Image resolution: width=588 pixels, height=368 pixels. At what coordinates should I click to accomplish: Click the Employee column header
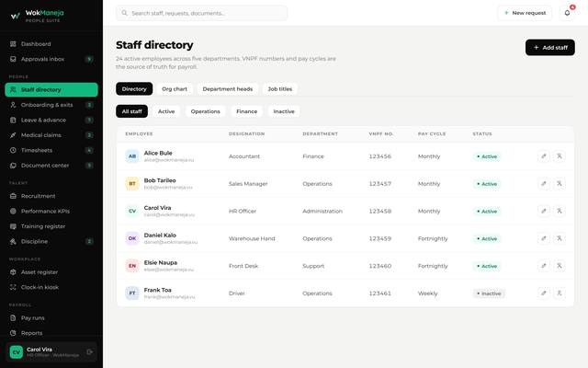click(x=139, y=134)
